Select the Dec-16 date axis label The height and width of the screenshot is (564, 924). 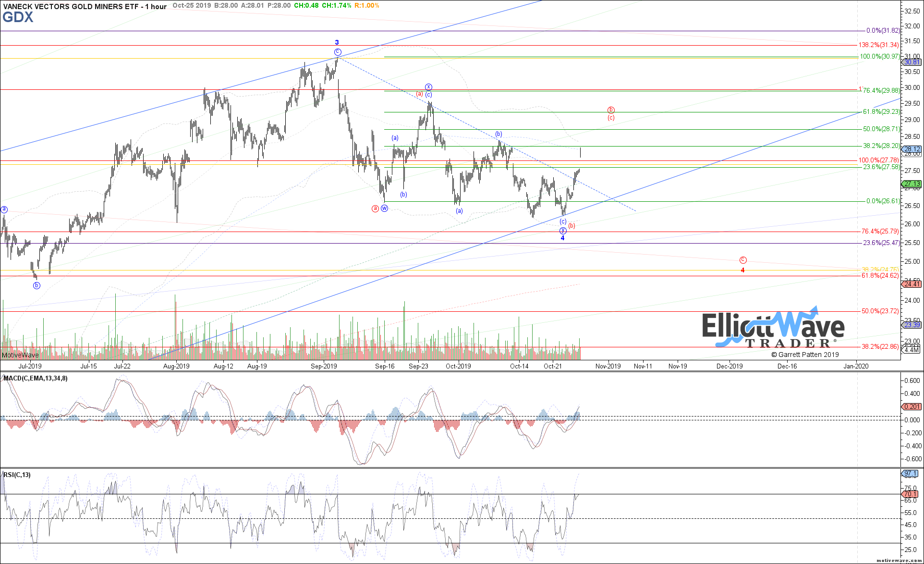click(x=787, y=366)
